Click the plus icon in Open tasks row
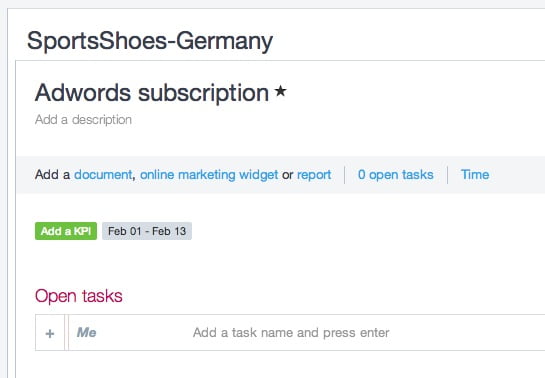 pyautogui.click(x=50, y=333)
